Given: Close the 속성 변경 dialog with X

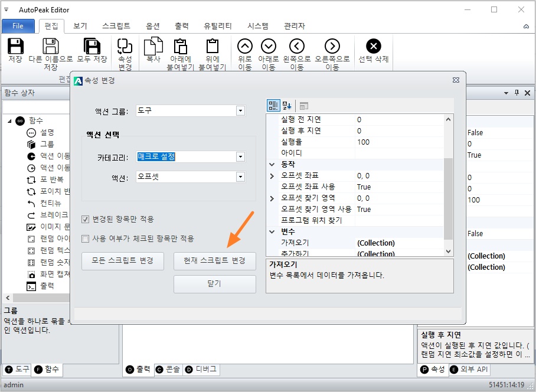Looking at the screenshot, I should pyautogui.click(x=456, y=80).
